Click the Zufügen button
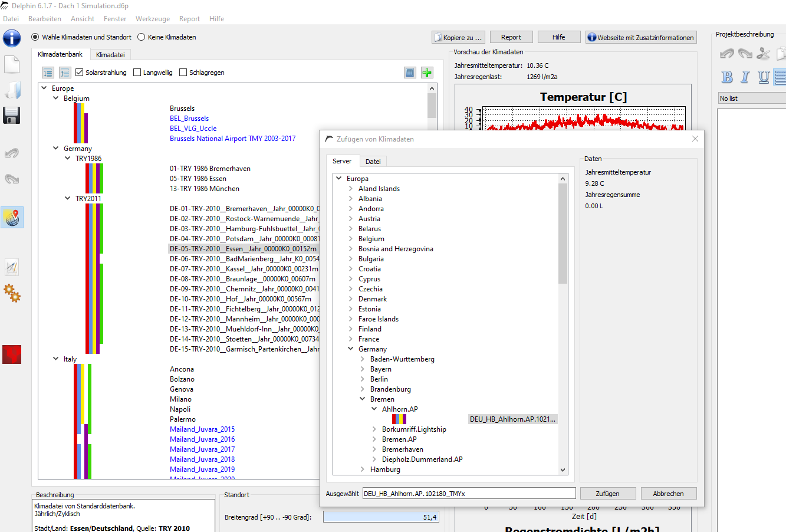The width and height of the screenshot is (786, 532). pyautogui.click(x=607, y=494)
